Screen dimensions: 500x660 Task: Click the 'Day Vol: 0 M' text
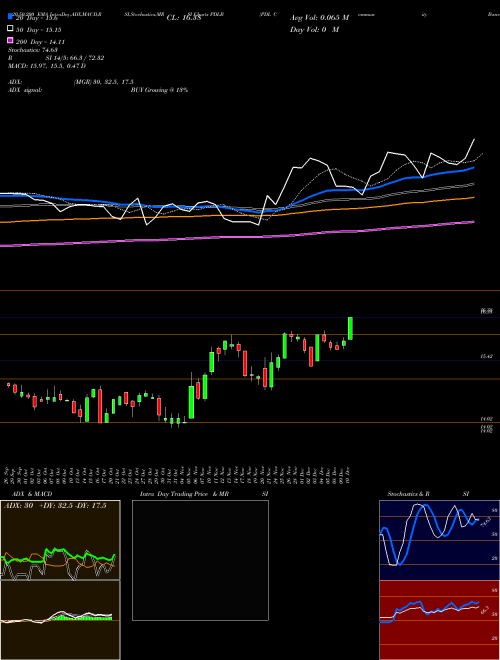point(314,29)
